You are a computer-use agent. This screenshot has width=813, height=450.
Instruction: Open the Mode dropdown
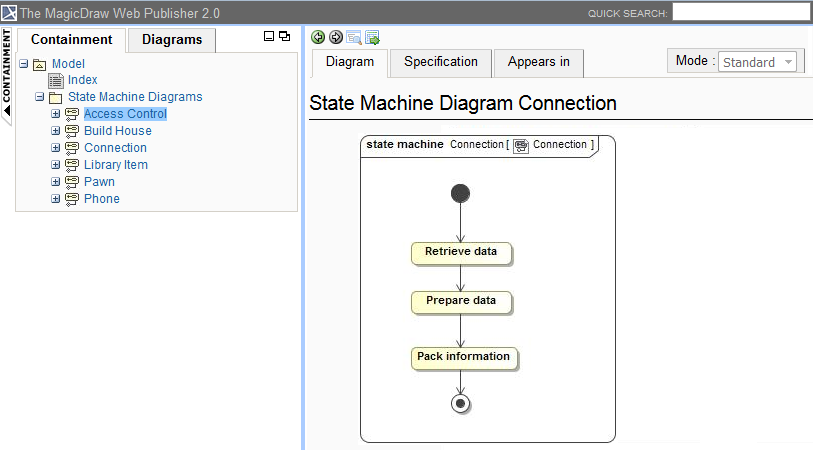[x=758, y=62]
